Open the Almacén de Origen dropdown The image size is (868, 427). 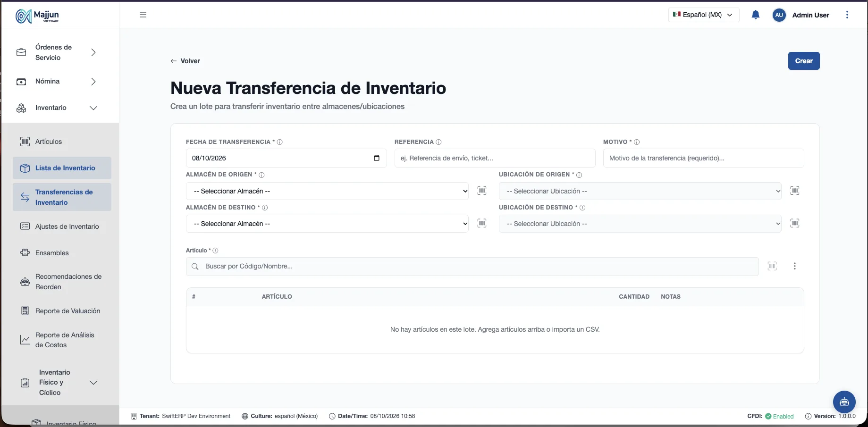tap(328, 191)
